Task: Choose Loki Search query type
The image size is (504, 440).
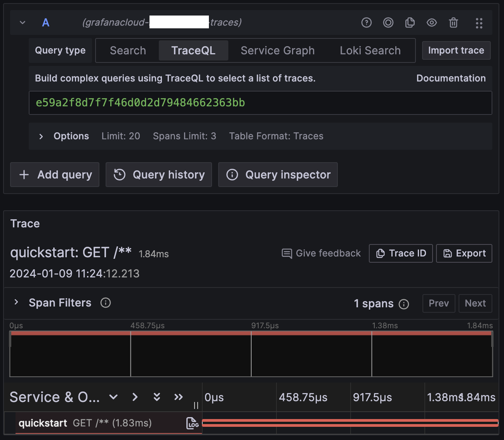Action: [370, 50]
